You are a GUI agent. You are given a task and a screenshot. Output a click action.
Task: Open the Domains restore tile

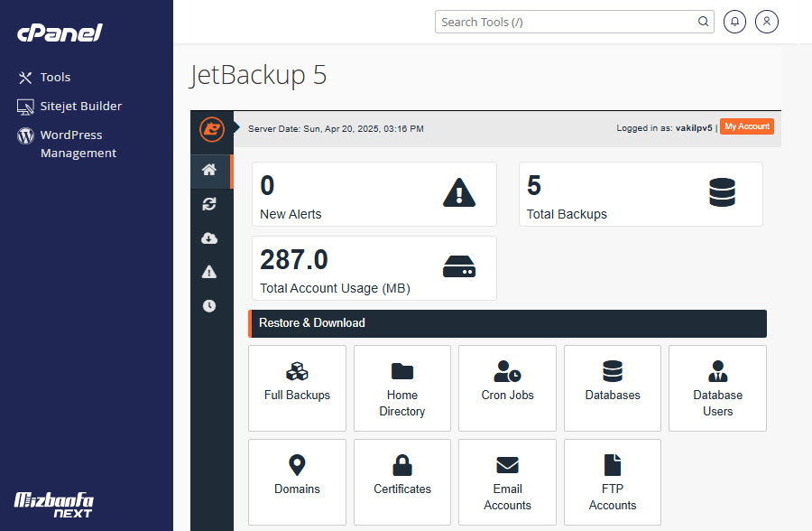[297, 482]
